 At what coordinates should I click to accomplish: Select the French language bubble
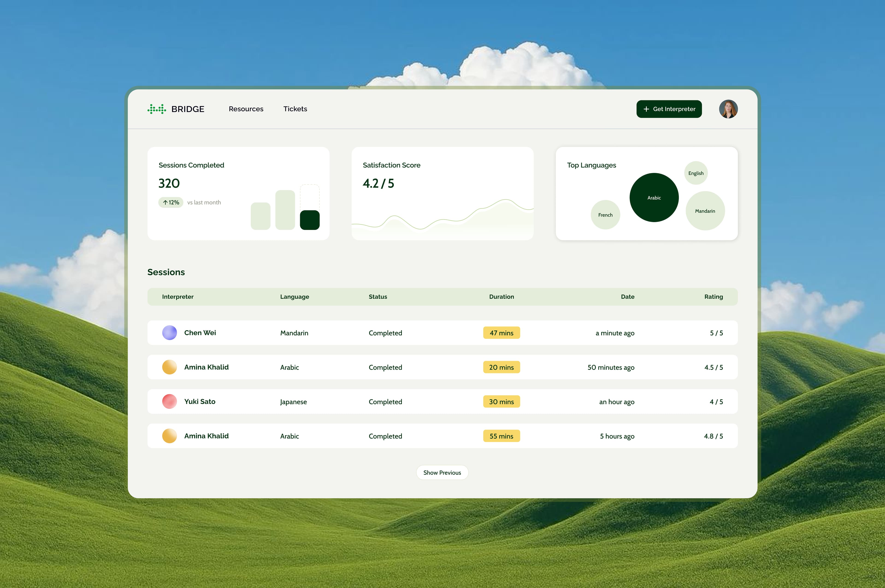pyautogui.click(x=605, y=215)
